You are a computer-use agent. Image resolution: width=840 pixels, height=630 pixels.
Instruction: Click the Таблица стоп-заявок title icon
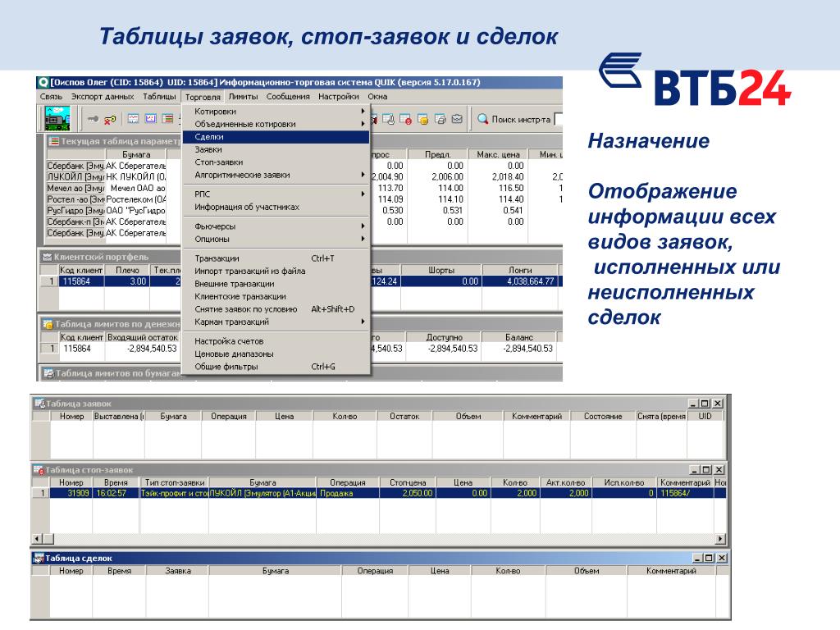click(39, 470)
